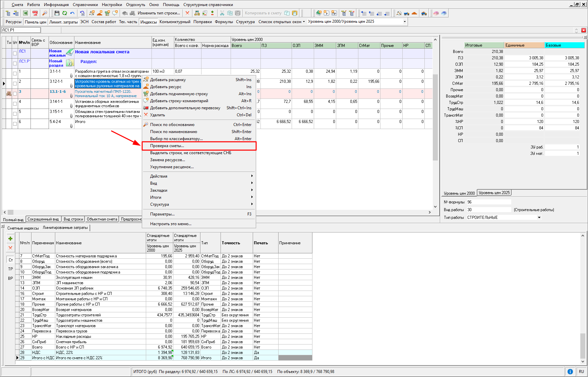This screenshot has height=377, width=588.
Task: Click the green refresh arrows icon
Action: click(x=64, y=13)
